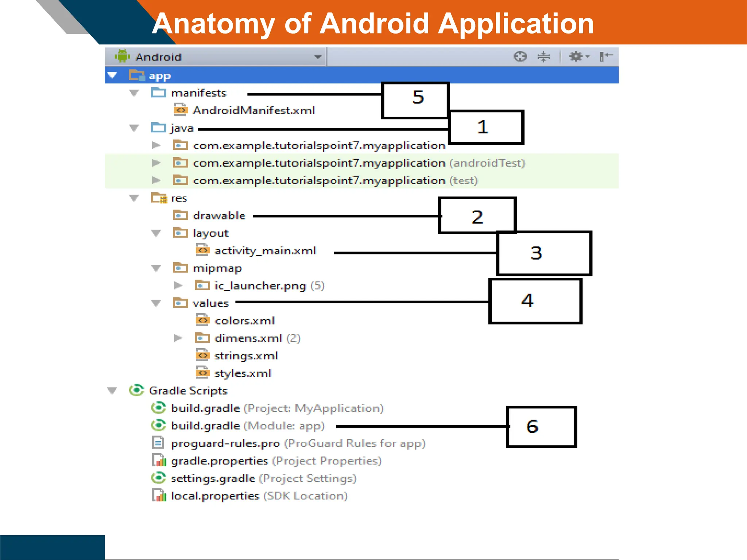Collapse the values folder arrow

pyautogui.click(x=156, y=303)
